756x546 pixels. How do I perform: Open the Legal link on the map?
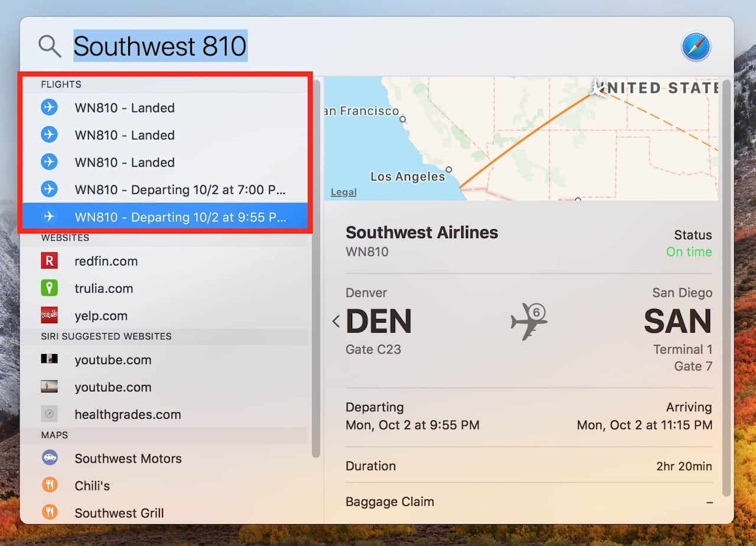pyautogui.click(x=343, y=192)
